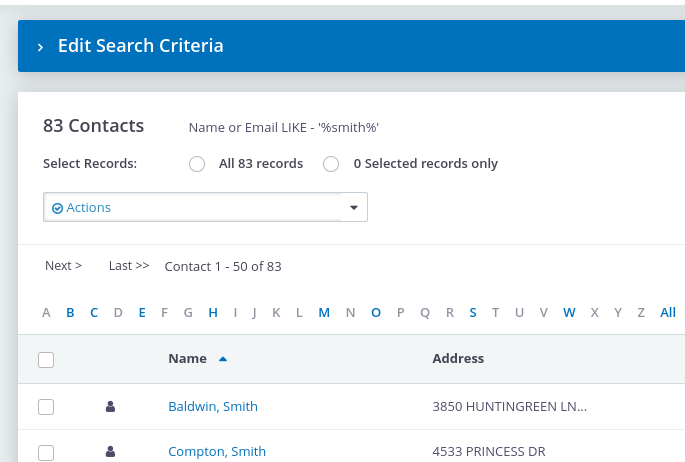The height and width of the screenshot is (462, 685).
Task: Open the Baldwin, Smith contact
Action: click(x=213, y=407)
